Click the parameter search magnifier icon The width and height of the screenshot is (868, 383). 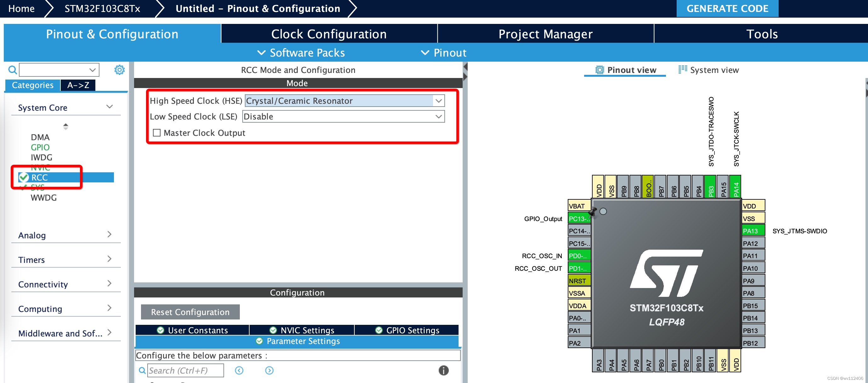[x=142, y=370]
